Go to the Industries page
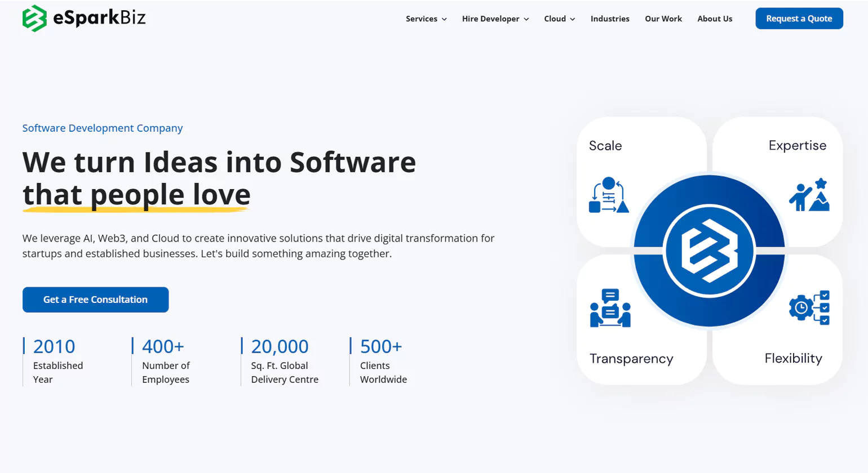The height and width of the screenshot is (473, 868). 610,19
